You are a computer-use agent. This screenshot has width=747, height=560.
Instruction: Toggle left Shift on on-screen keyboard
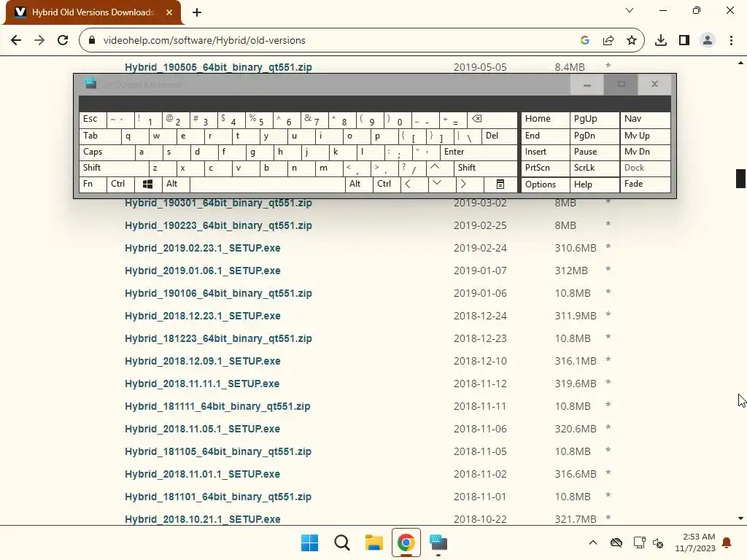click(114, 168)
